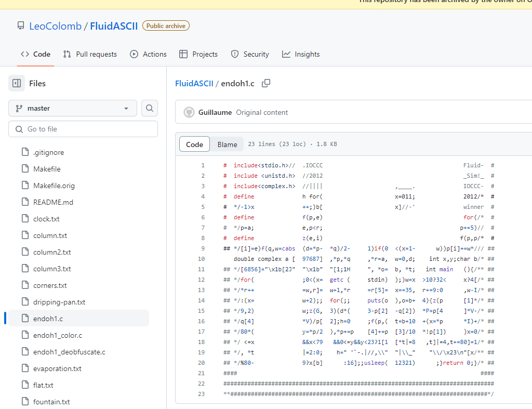Open endoh1_deobfuscate.c file
The height and width of the screenshot is (409, 532).
point(69,352)
